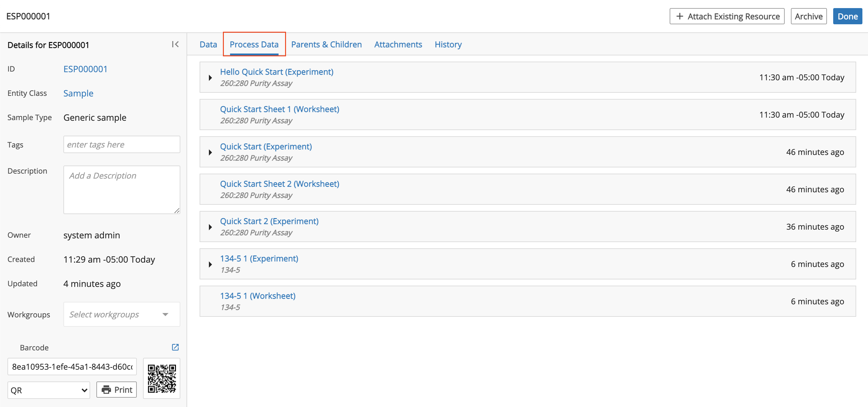The image size is (868, 407).
Task: Click the collapse sidebar icon
Action: pyautogui.click(x=175, y=44)
